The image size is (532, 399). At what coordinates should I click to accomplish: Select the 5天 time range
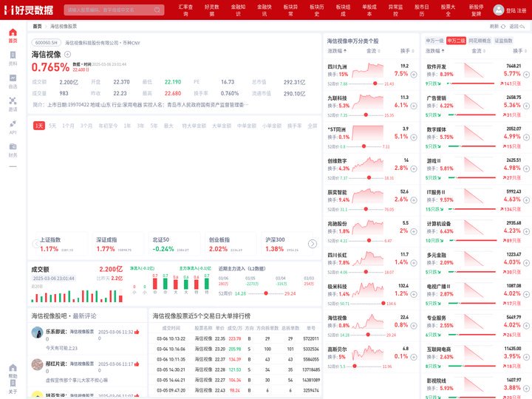[52, 126]
